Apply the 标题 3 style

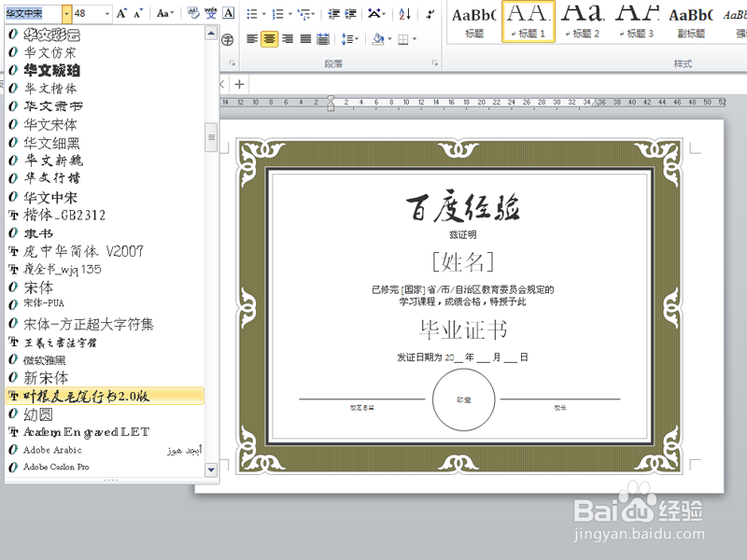(637, 21)
